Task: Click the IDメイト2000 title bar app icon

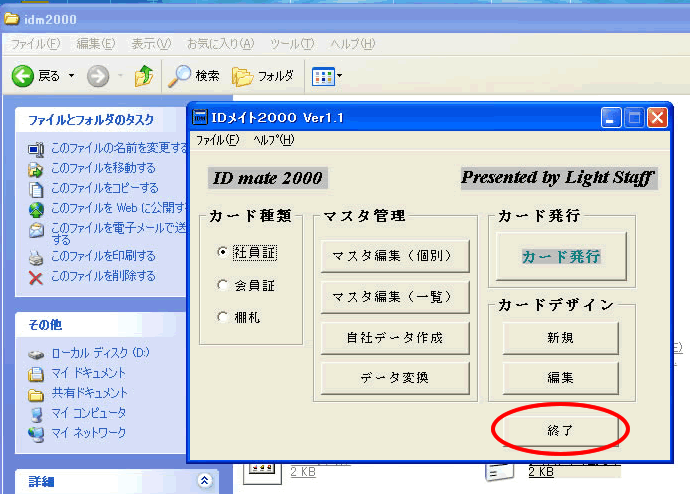Action: tap(200, 117)
